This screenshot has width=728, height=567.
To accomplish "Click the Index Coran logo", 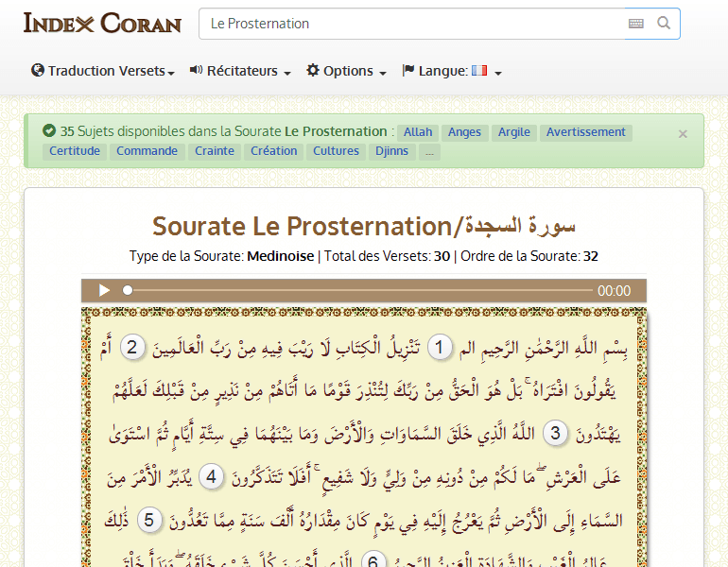I will pos(102,23).
